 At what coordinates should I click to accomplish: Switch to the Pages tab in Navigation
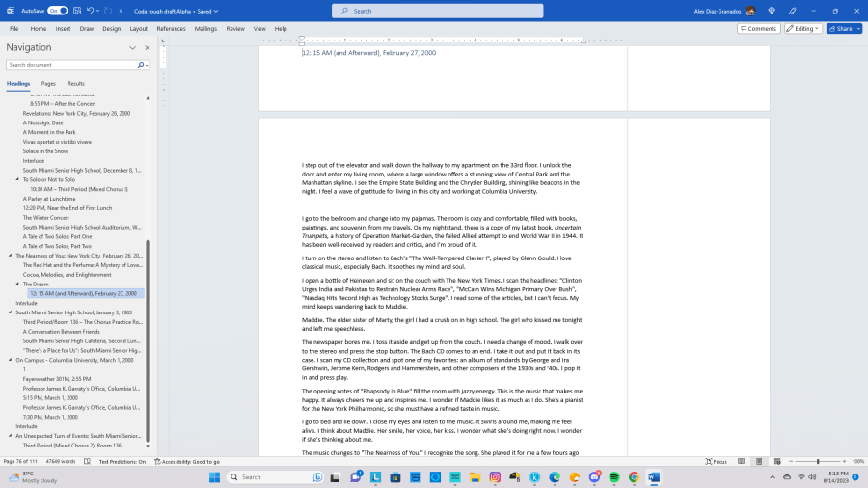(x=48, y=84)
